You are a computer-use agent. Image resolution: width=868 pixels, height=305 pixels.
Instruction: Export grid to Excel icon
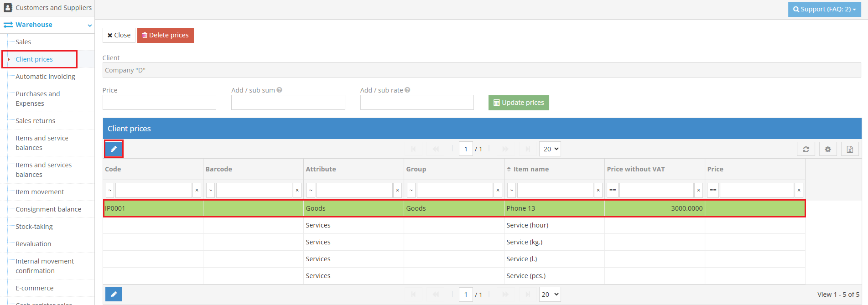point(850,149)
